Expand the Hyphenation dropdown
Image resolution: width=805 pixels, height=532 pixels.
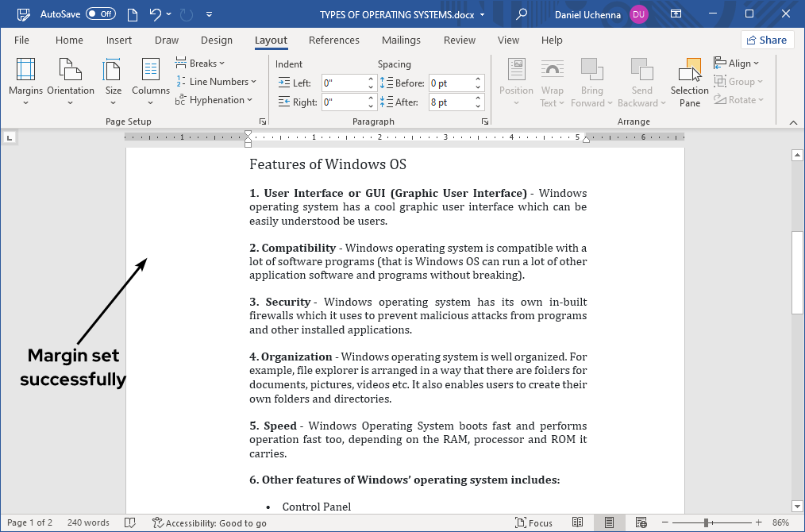pyautogui.click(x=214, y=100)
